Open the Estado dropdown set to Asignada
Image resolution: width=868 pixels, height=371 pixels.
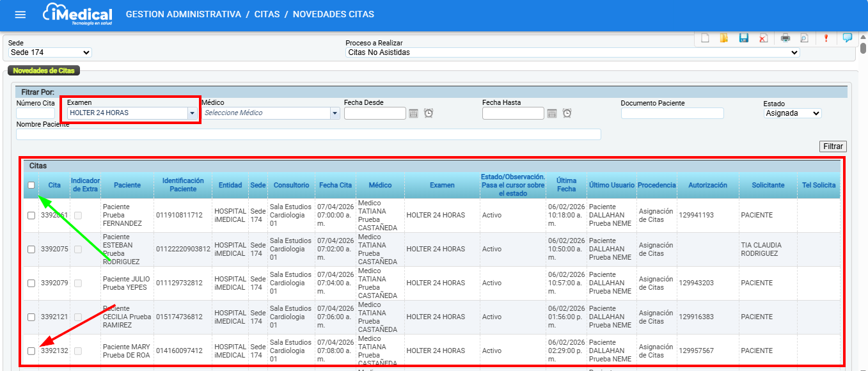point(793,113)
